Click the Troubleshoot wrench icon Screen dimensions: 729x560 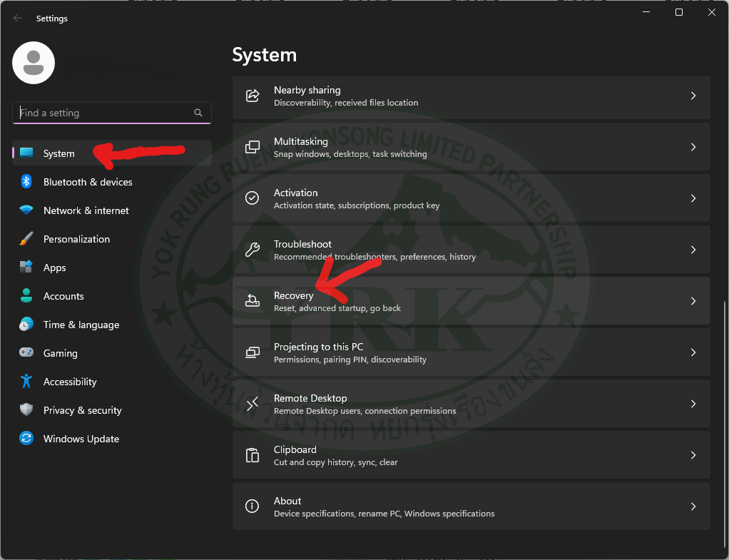point(253,250)
